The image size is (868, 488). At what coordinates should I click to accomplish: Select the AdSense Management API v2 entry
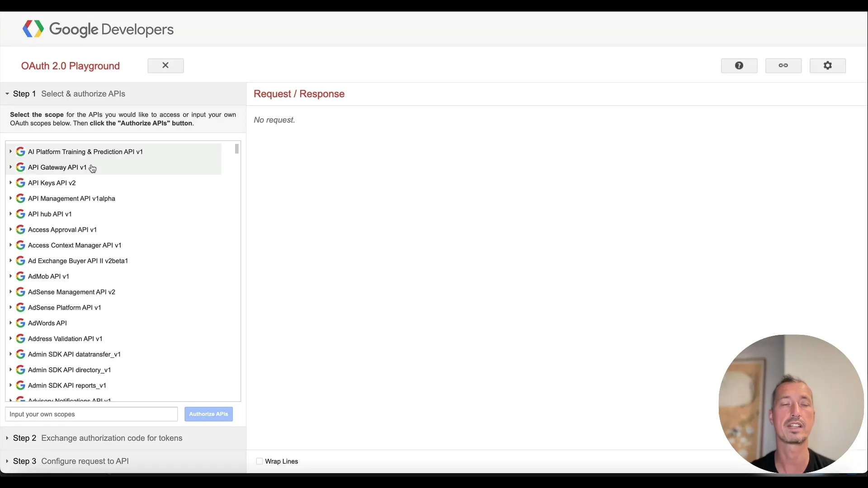72,291
